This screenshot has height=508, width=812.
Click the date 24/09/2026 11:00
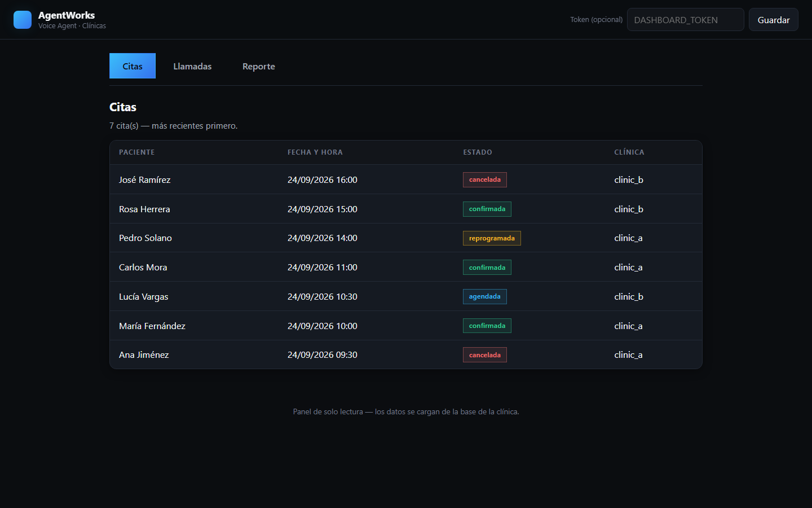coord(323,268)
